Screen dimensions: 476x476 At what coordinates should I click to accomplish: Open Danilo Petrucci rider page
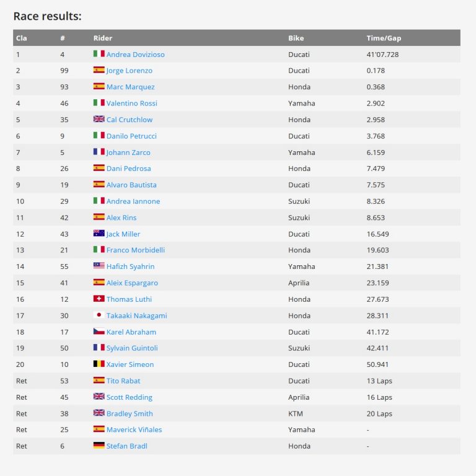(131, 136)
